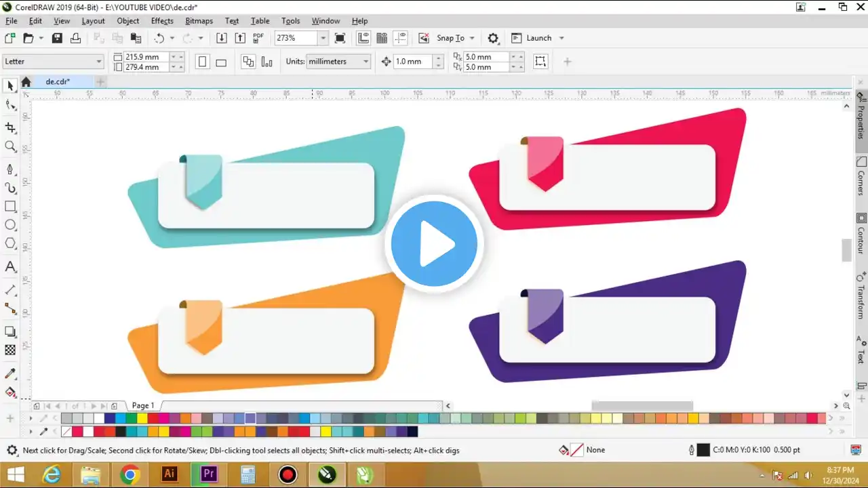Toggle Current Page layout button
868x488 pixels.
(267, 62)
